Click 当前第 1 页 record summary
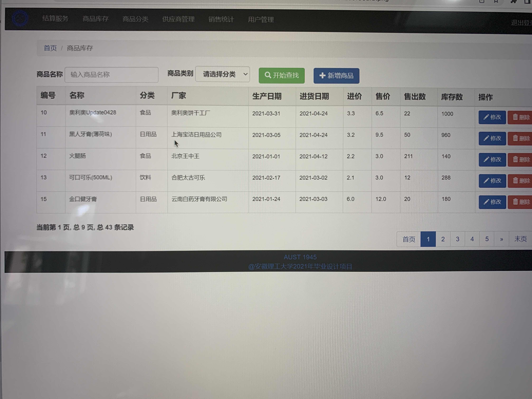This screenshot has width=532, height=399. click(85, 227)
